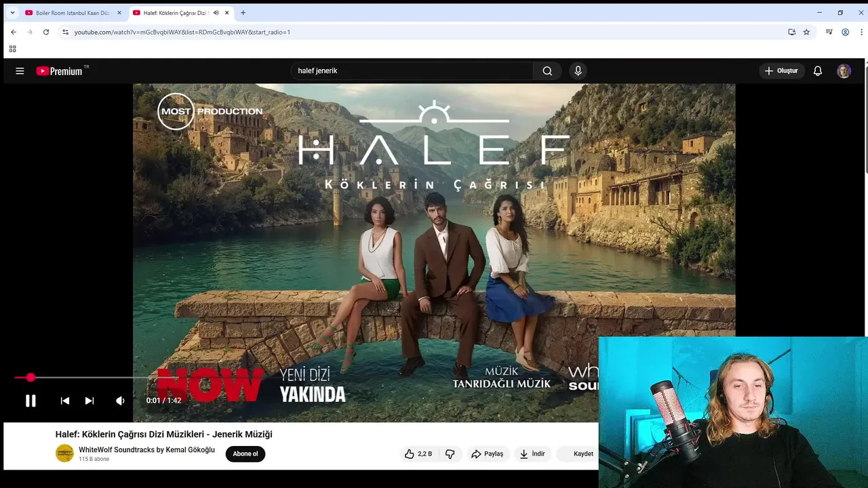868x488 pixels.
Task: Mute the video player volume
Action: [x=120, y=401]
